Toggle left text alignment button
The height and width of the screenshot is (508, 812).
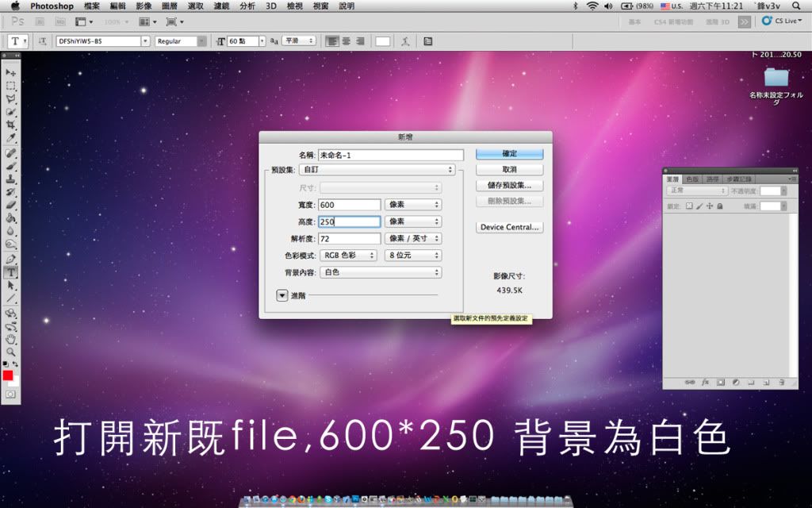click(x=332, y=41)
